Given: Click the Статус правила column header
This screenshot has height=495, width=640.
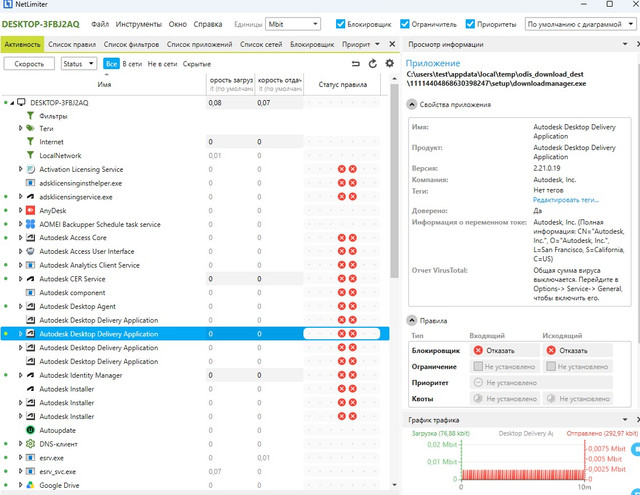Looking at the screenshot, I should tap(342, 84).
